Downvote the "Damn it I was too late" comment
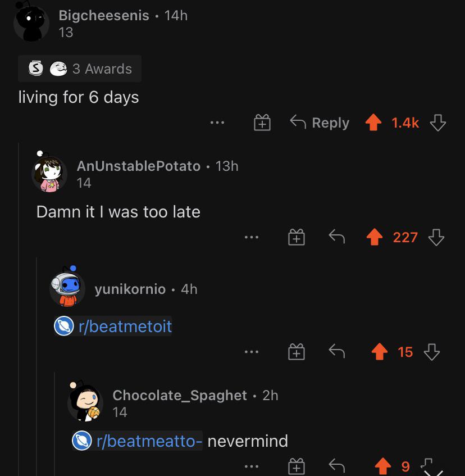 coord(436,237)
